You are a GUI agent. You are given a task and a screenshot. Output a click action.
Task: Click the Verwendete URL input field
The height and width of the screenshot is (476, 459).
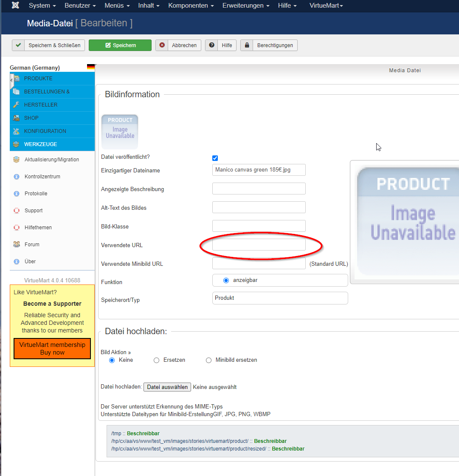click(x=259, y=245)
